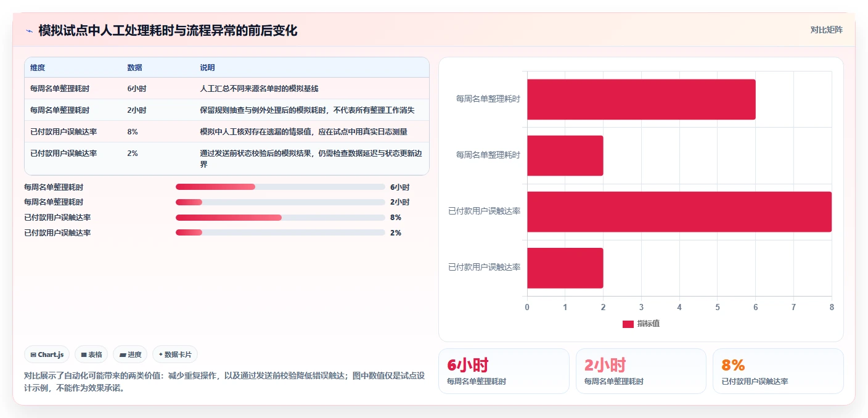The image size is (868, 418).
Task: Open the 表格 chip
Action: [91, 354]
